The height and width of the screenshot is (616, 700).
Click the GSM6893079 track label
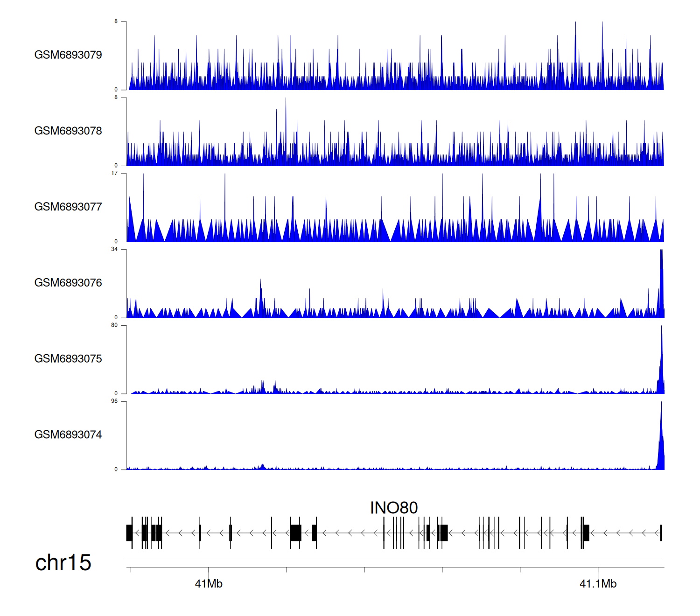(x=68, y=55)
